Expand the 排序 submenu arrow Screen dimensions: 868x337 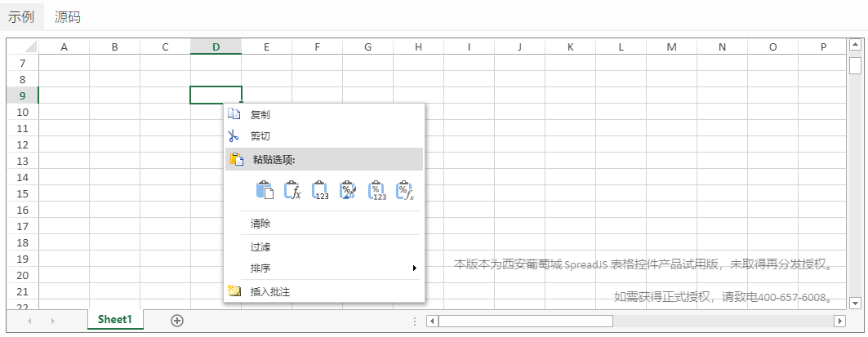point(414,268)
